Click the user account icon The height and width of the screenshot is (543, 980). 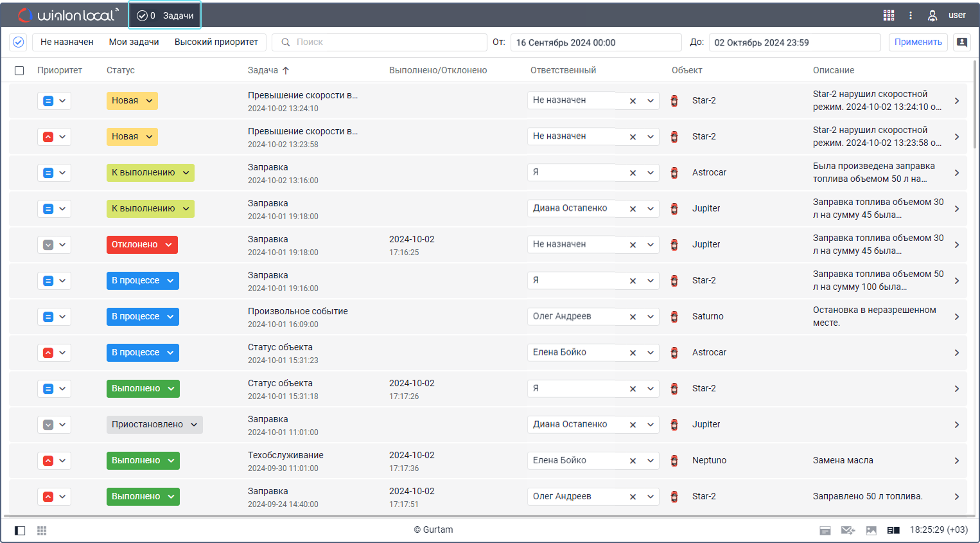point(932,15)
